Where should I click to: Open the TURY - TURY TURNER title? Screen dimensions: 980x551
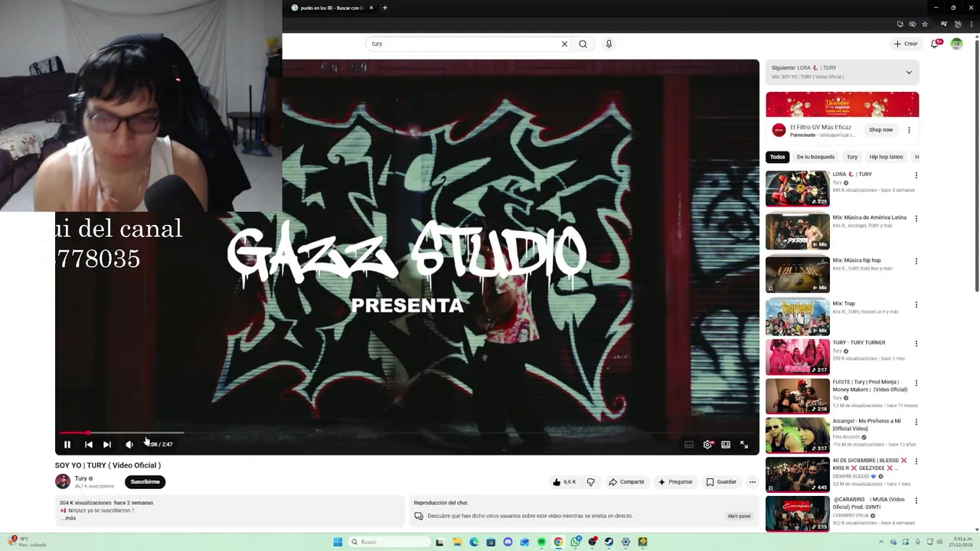pyautogui.click(x=858, y=343)
